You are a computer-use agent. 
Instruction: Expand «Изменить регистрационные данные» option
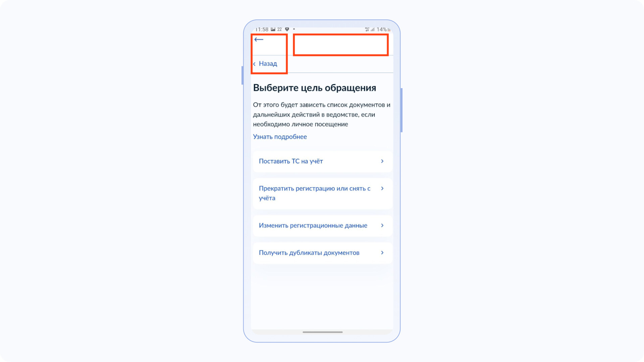pyautogui.click(x=322, y=226)
